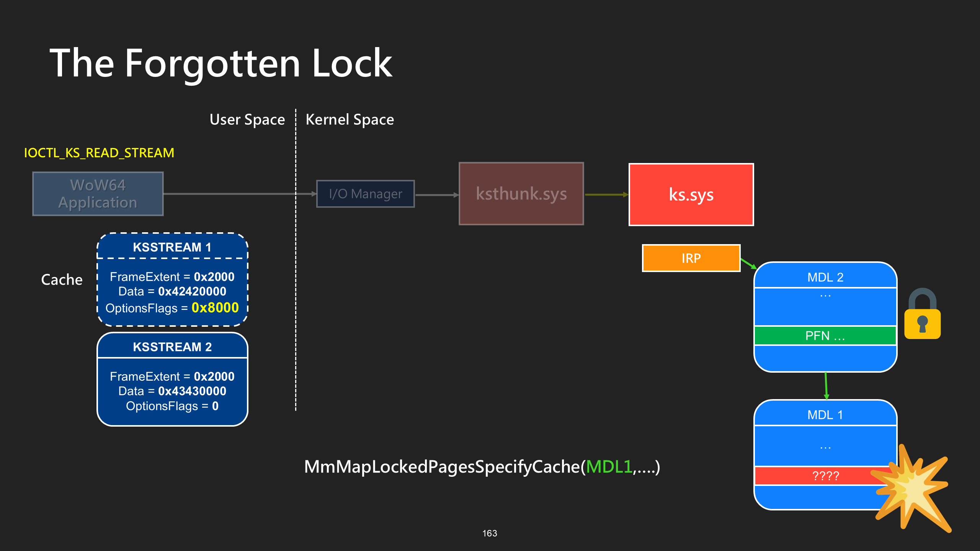Click the Kernel Space label
The image size is (980, 551).
click(x=350, y=120)
